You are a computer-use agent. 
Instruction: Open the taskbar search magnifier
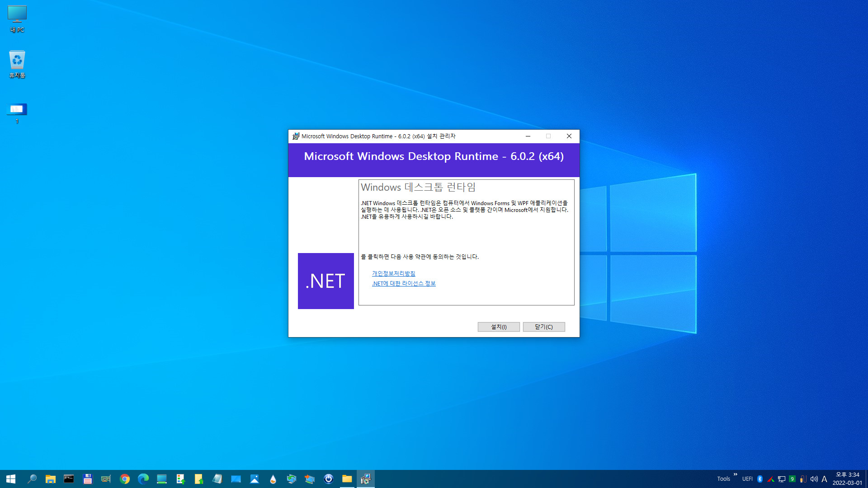pos(32,479)
